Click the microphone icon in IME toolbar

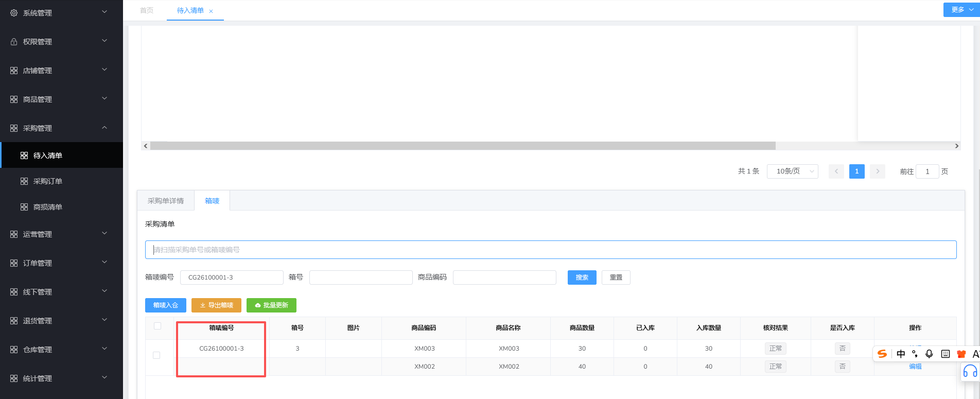point(929,354)
